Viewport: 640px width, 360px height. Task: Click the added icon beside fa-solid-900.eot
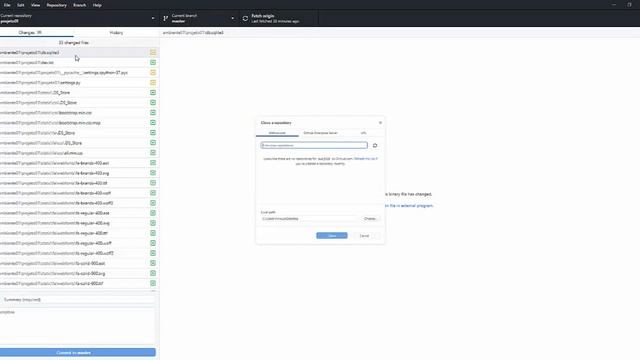[153, 263]
